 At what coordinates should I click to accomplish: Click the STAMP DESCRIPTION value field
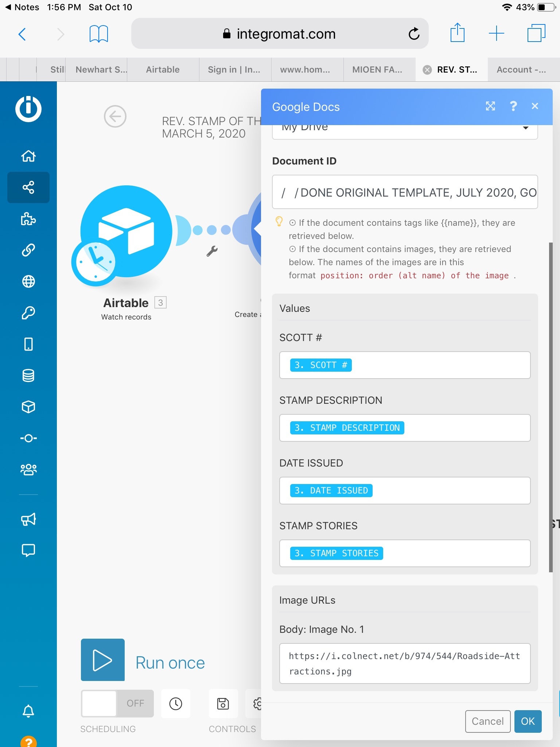click(x=405, y=428)
